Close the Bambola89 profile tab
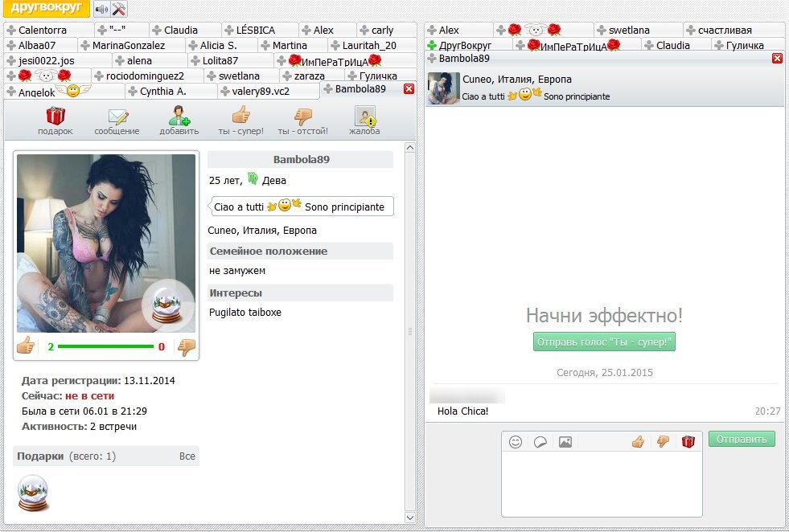The width and height of the screenshot is (789, 532). click(409, 89)
